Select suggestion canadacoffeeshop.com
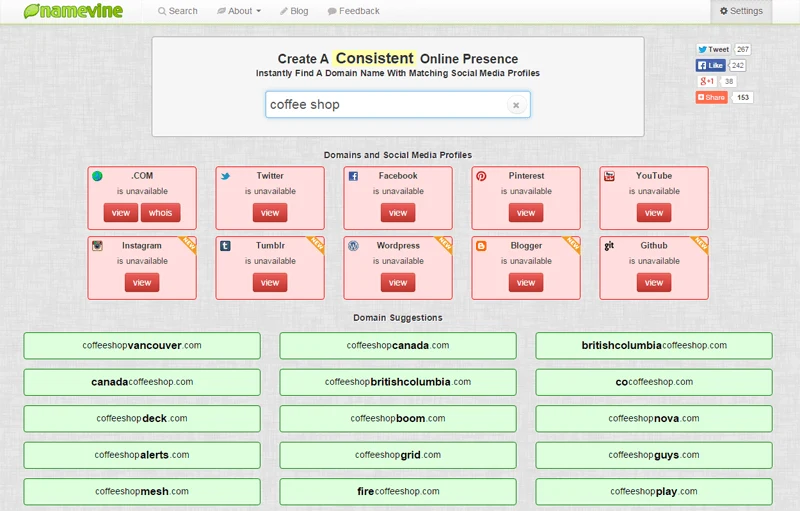 coord(142,382)
